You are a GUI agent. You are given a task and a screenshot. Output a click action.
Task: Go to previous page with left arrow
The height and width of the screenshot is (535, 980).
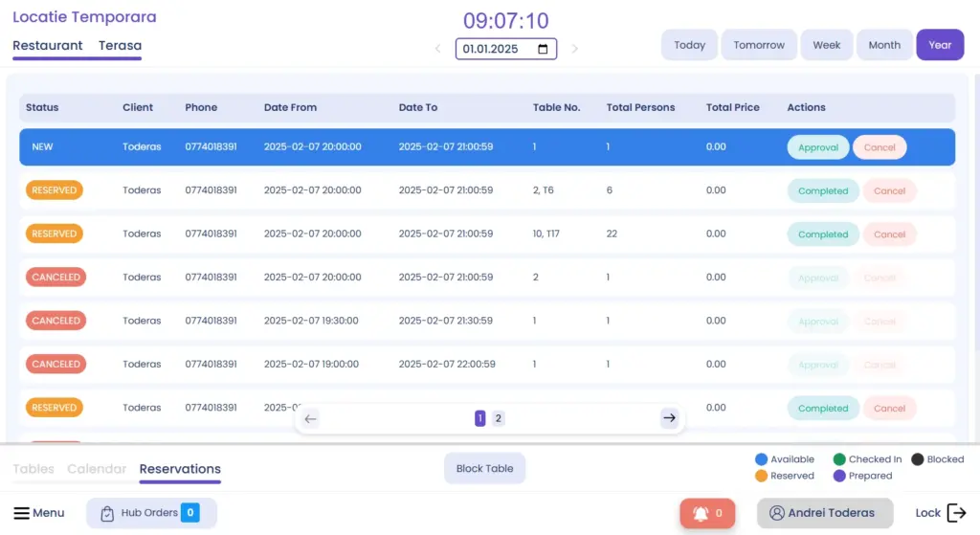pyautogui.click(x=311, y=419)
